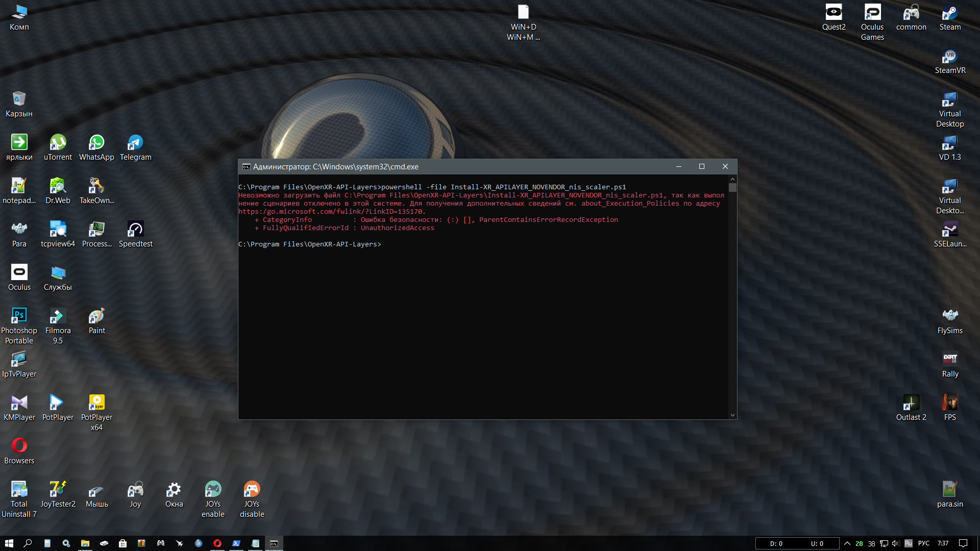
Task: Open the notification action center
Action: [x=963, y=543]
